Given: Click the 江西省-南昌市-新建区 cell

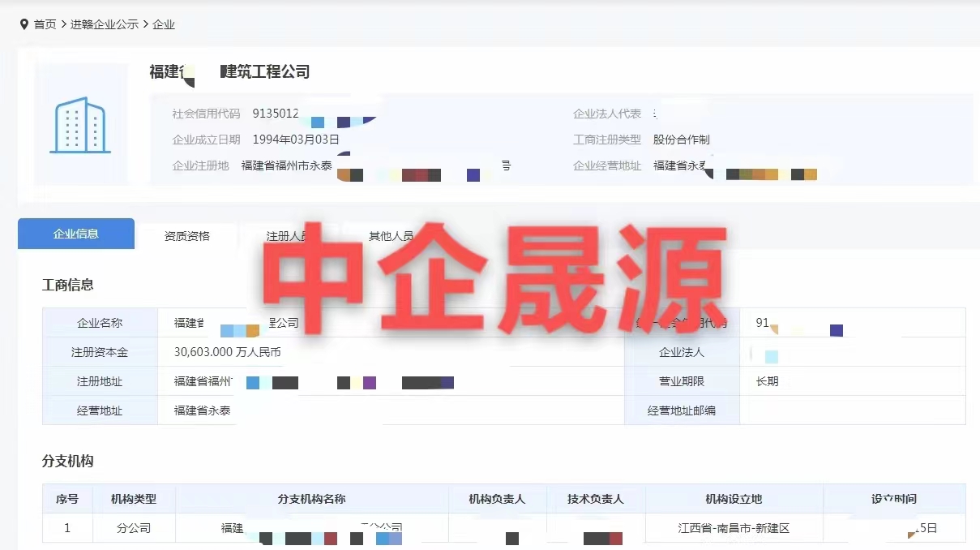Looking at the screenshot, I should [x=734, y=528].
